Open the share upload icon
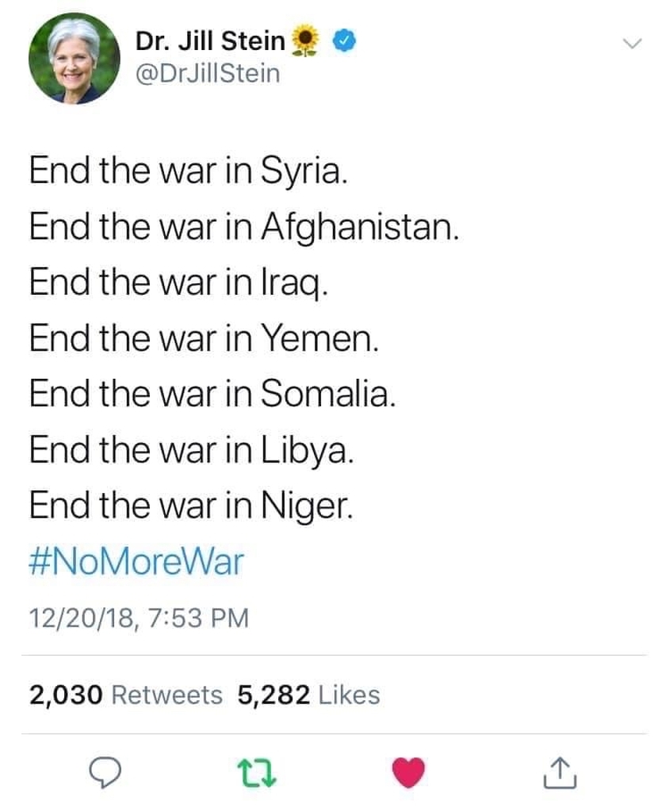The image size is (669, 812). [x=560, y=772]
